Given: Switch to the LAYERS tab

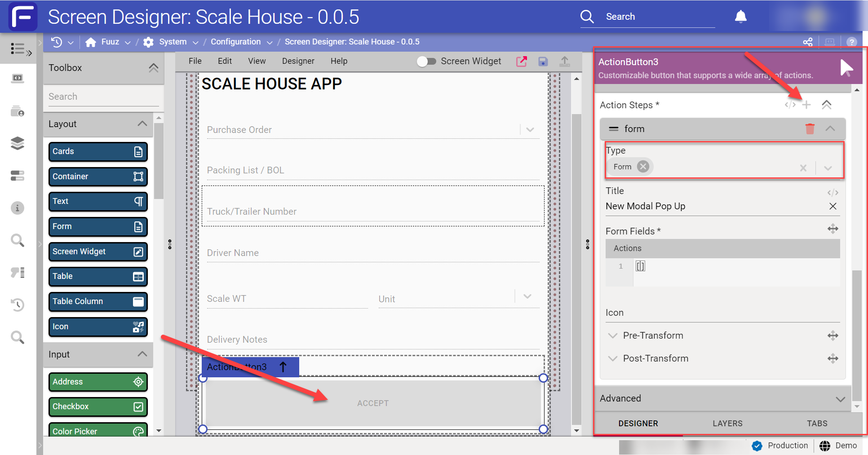Looking at the screenshot, I should tap(727, 424).
